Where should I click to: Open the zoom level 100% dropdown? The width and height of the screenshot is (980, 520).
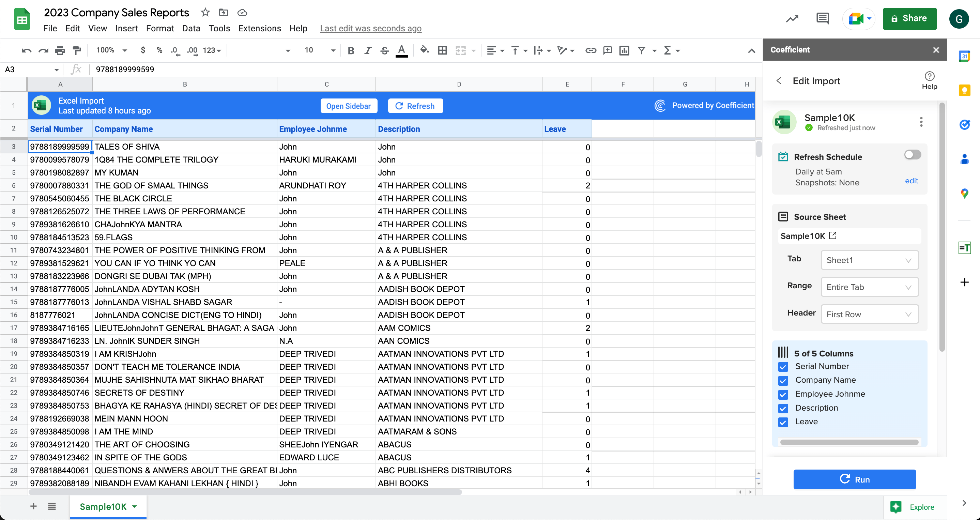coord(111,50)
